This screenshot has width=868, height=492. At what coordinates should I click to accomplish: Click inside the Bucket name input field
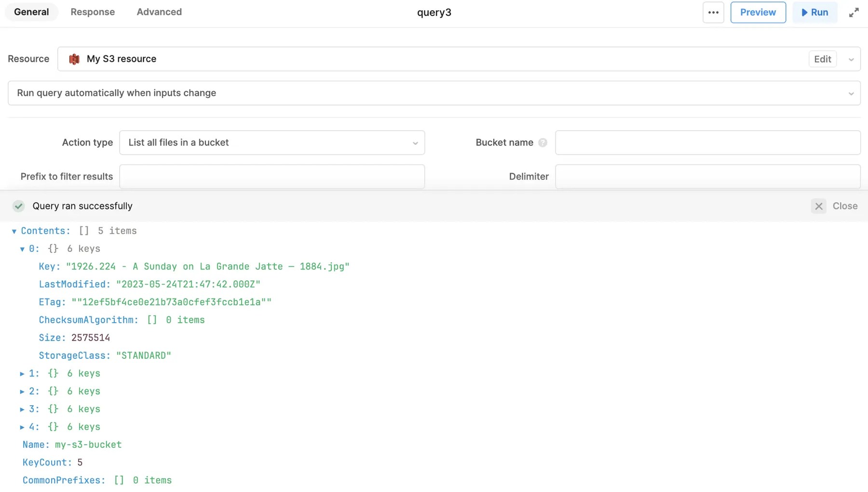(x=708, y=142)
